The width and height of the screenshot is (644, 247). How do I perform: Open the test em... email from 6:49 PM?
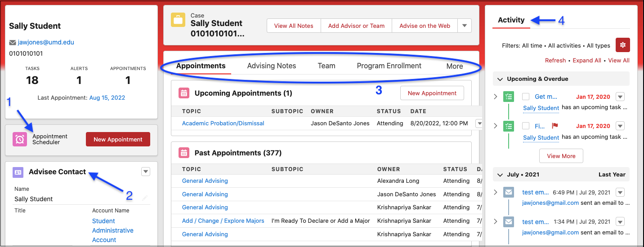535,192
